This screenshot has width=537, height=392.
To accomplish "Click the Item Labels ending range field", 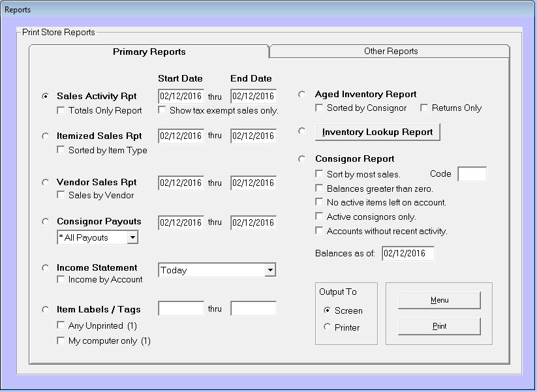I will coord(253,308).
